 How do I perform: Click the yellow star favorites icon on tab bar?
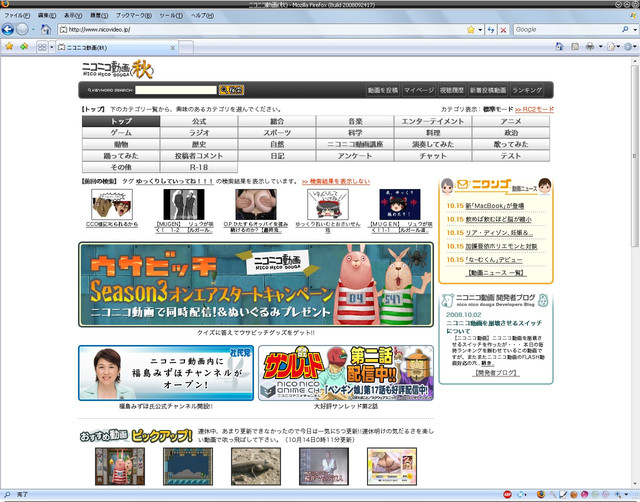9,47
